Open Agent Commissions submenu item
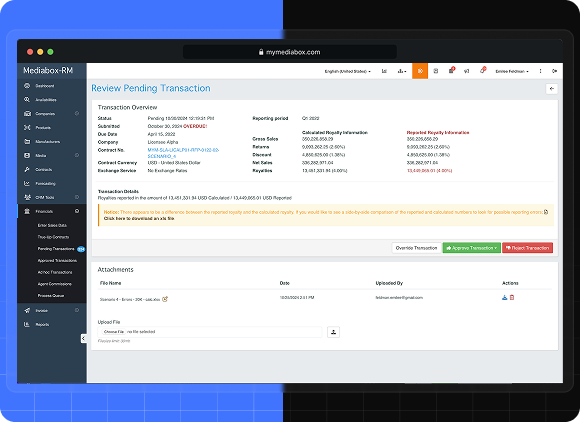The height and width of the screenshot is (422, 580). [x=55, y=284]
